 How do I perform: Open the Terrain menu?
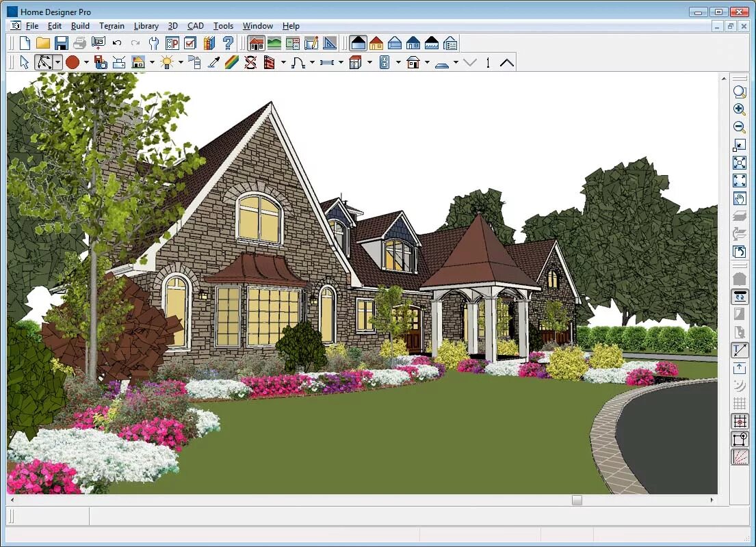coord(112,25)
